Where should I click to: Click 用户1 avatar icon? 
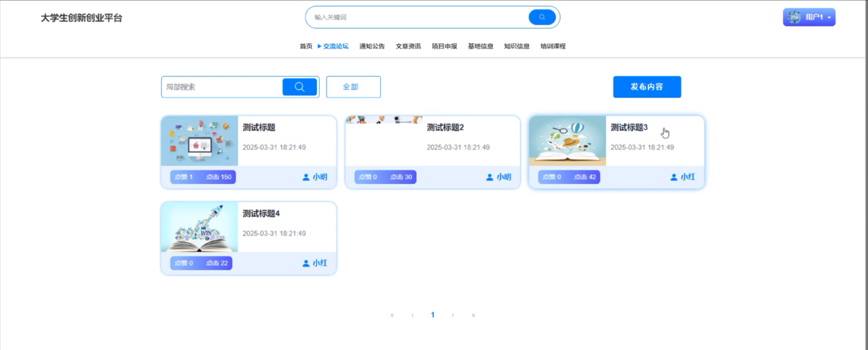point(794,17)
